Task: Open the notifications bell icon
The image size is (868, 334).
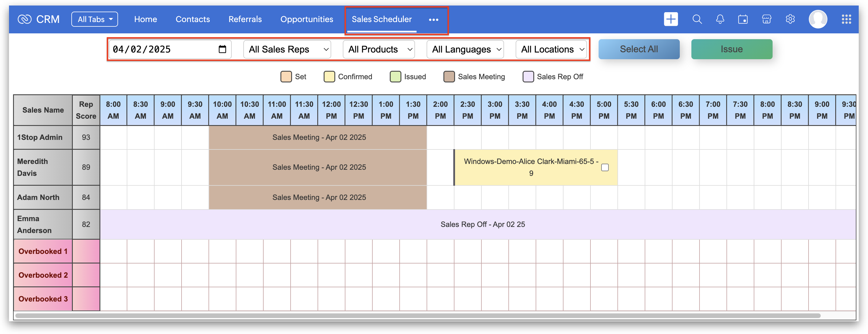Action: tap(720, 19)
